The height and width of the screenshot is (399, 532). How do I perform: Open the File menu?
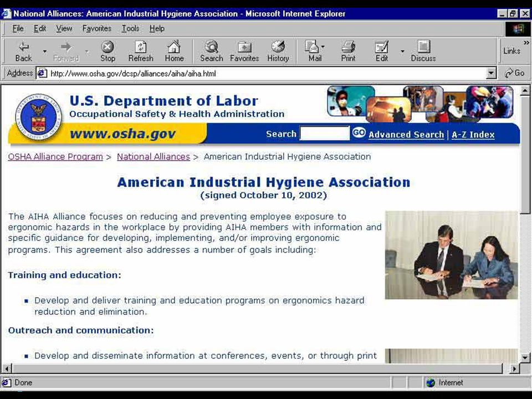coord(18,28)
